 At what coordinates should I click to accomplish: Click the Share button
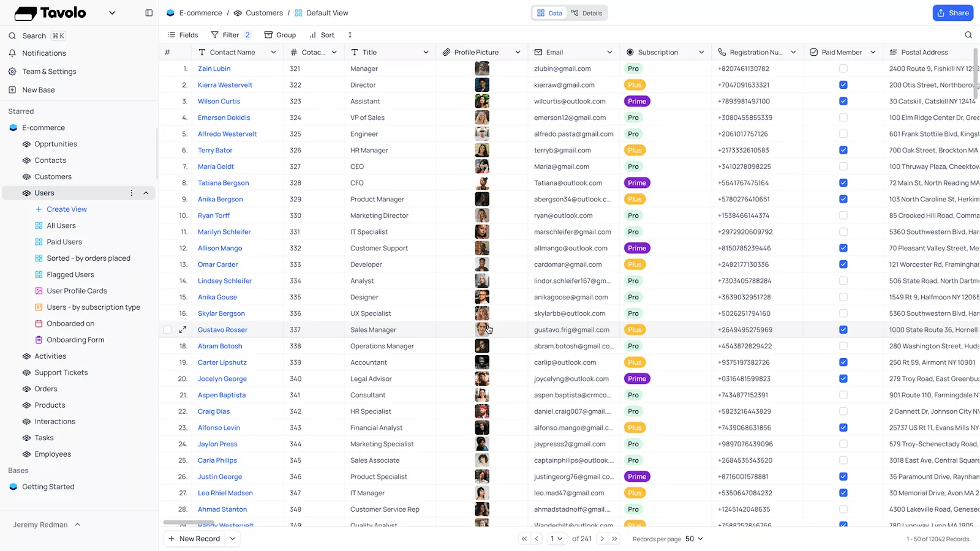click(x=952, y=13)
